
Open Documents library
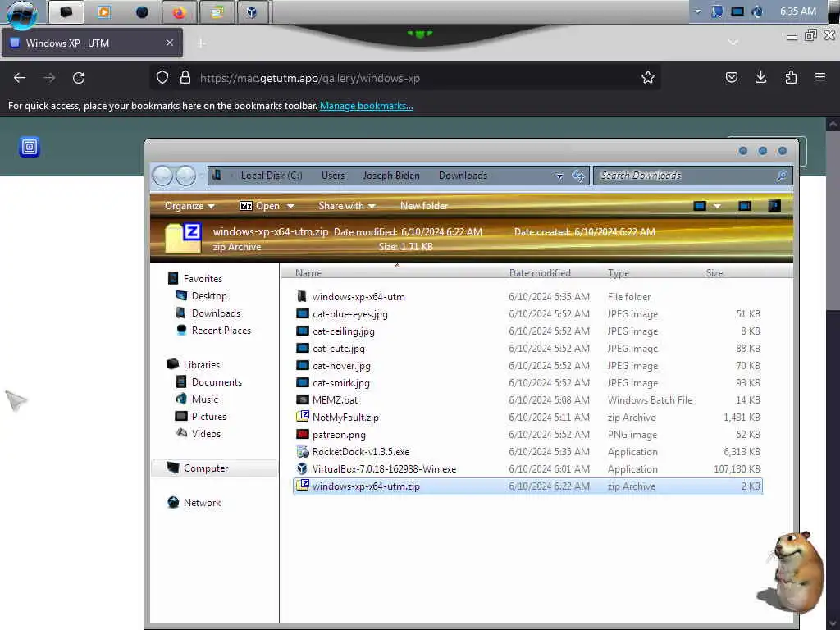(209, 382)
